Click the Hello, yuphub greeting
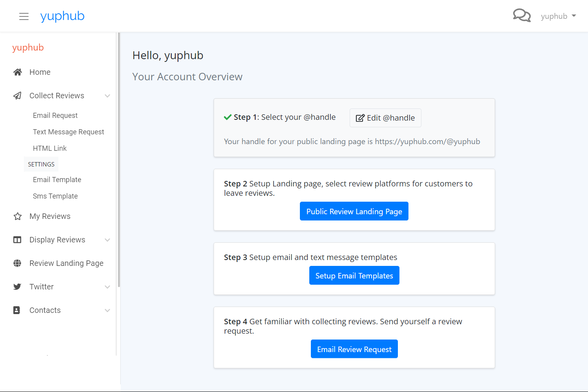Viewport: 588px width, 392px height. (168, 56)
